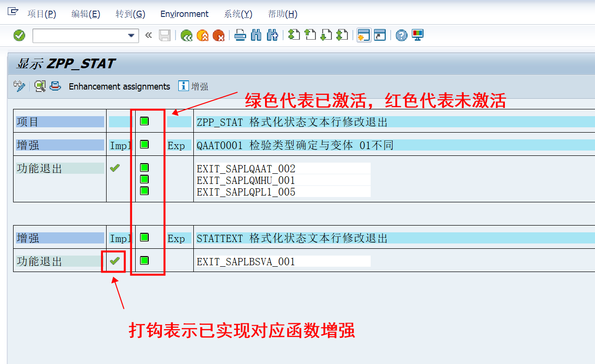This screenshot has width=595, height=364.
Task: Open the Environment menu
Action: [184, 14]
